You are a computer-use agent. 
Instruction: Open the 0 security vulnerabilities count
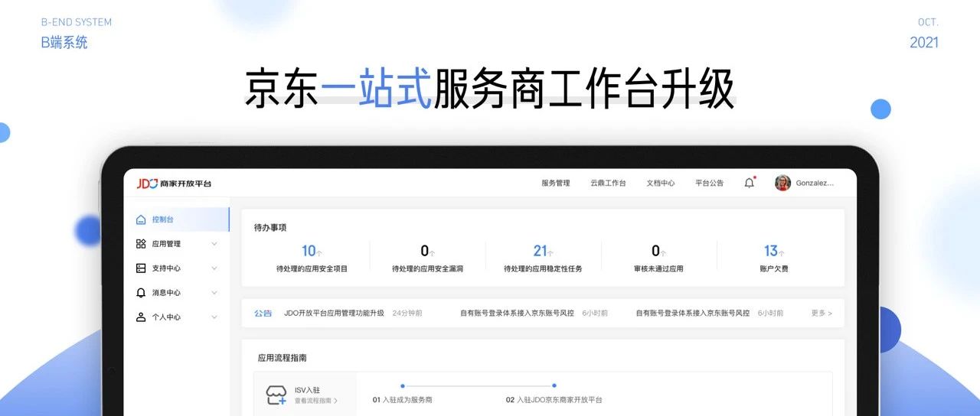pyautogui.click(x=425, y=251)
